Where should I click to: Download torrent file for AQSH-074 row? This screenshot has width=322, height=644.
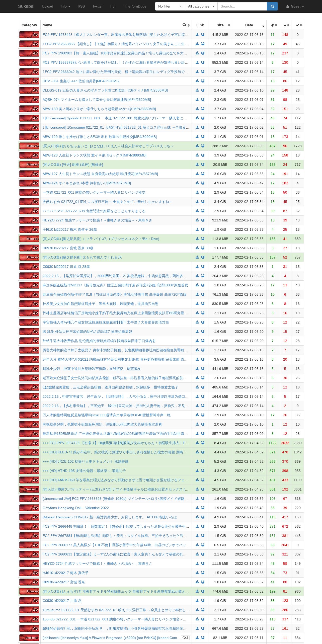[x=197, y=100]
